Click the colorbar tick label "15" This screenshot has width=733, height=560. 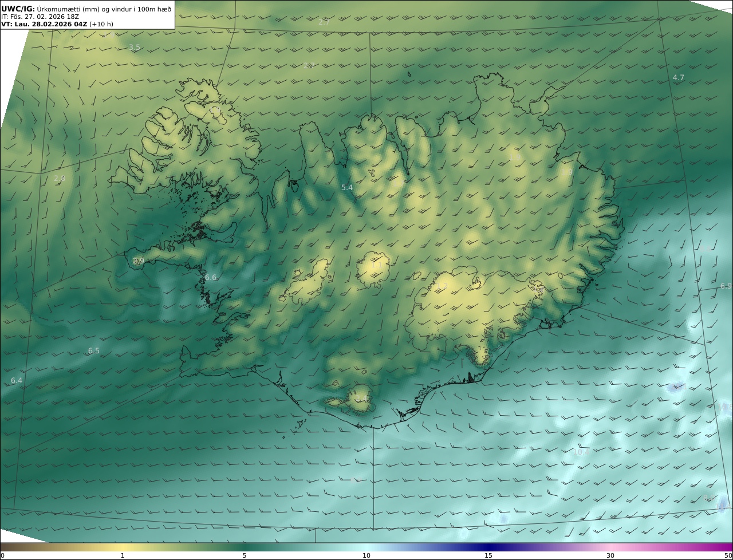coord(488,555)
